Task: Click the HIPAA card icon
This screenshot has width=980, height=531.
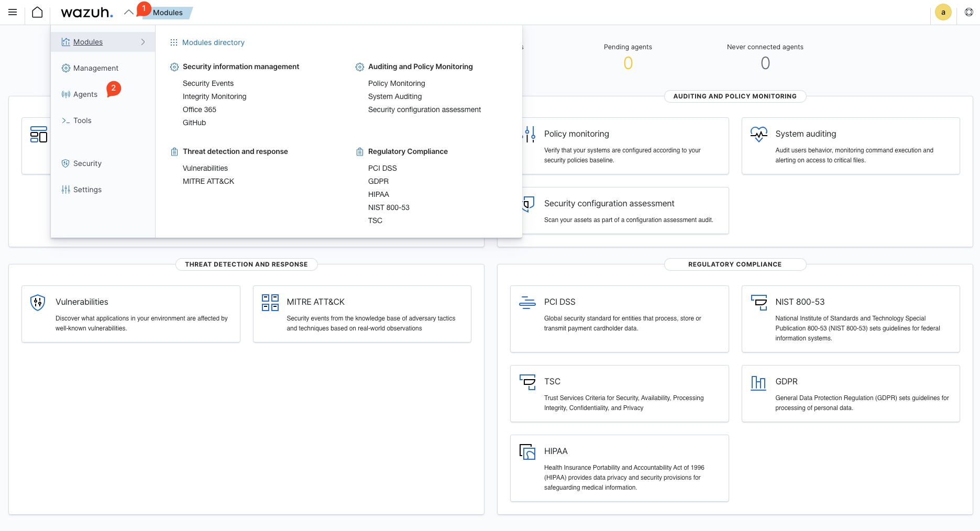Action: [527, 451]
